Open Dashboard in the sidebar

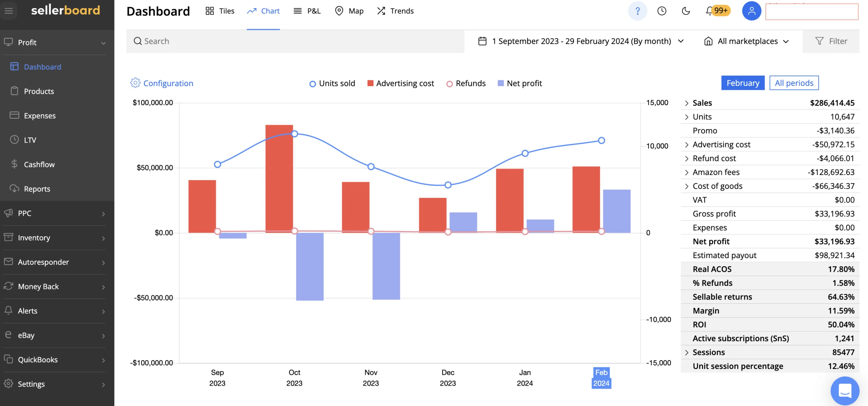[x=42, y=67]
